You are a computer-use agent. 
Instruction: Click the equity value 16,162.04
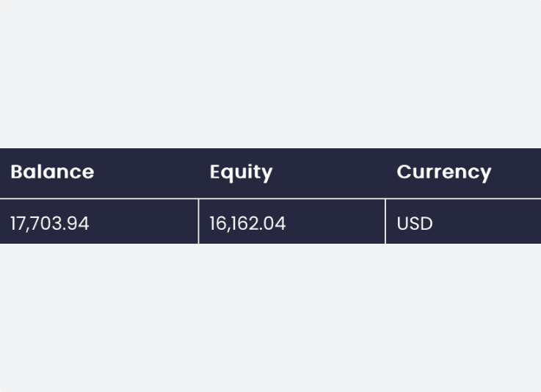(x=247, y=223)
